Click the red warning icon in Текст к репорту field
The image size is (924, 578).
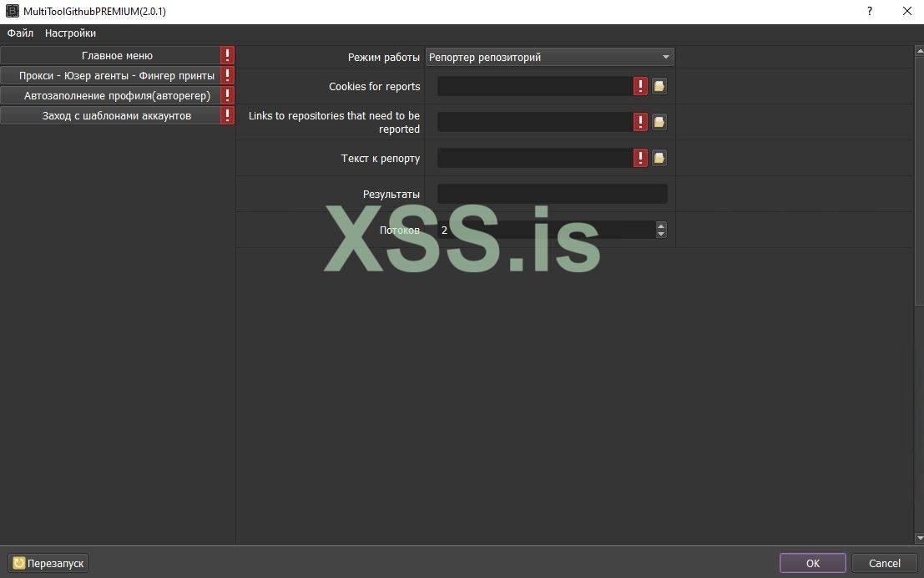coord(640,158)
